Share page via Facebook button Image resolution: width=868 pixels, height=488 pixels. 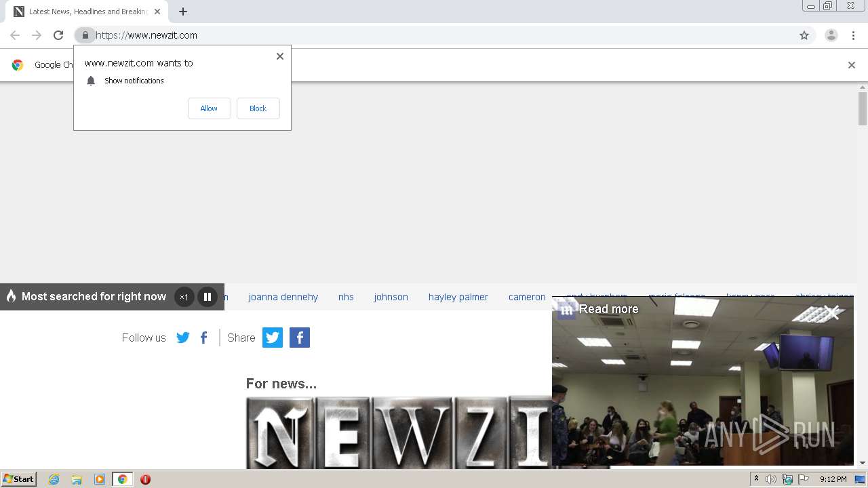point(300,338)
